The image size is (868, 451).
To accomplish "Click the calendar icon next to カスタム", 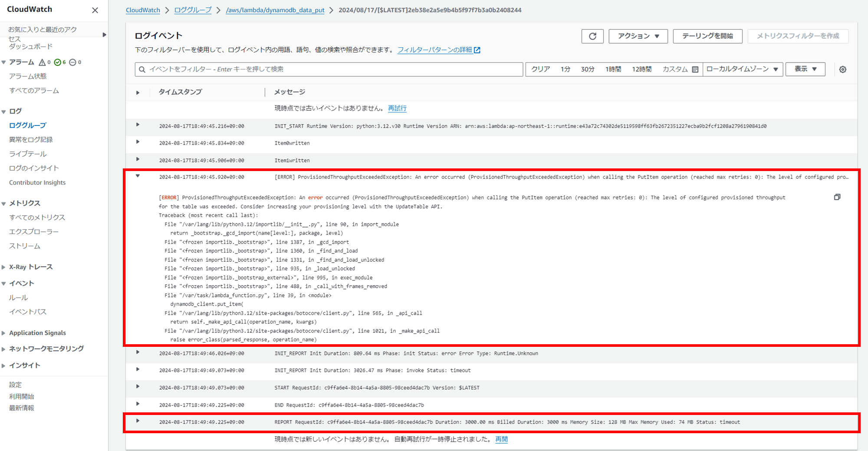I will click(695, 69).
